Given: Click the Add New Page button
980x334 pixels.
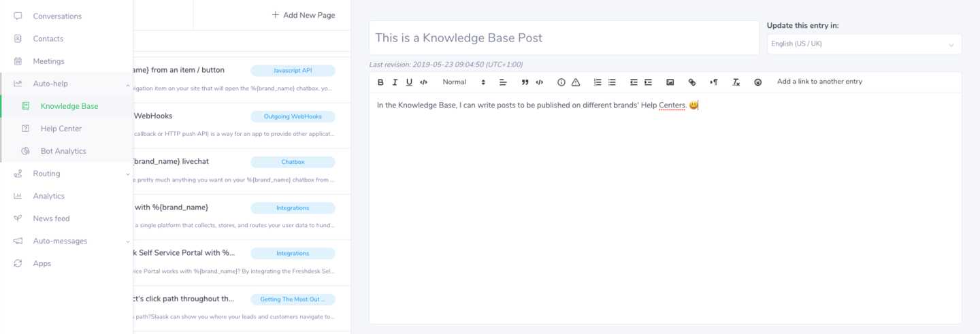Looking at the screenshot, I should point(304,15).
